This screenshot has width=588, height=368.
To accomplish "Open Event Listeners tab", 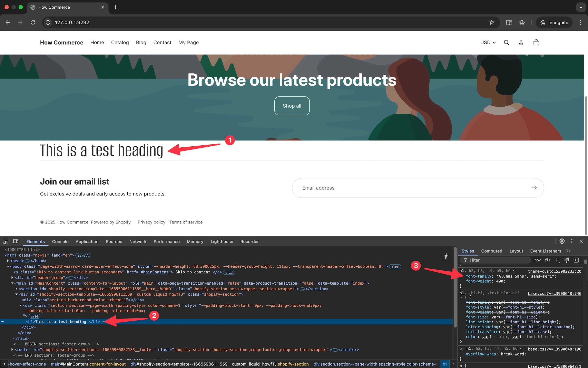I will click(x=546, y=251).
